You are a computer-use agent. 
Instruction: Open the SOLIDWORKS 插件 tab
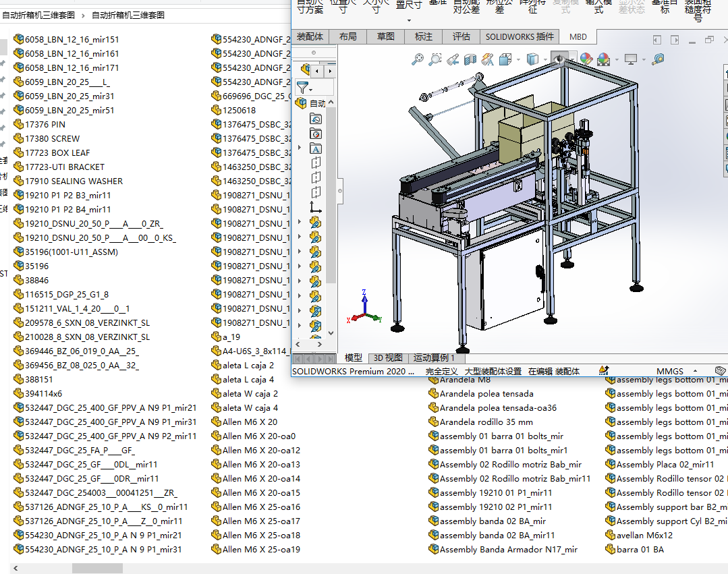pyautogui.click(x=520, y=37)
